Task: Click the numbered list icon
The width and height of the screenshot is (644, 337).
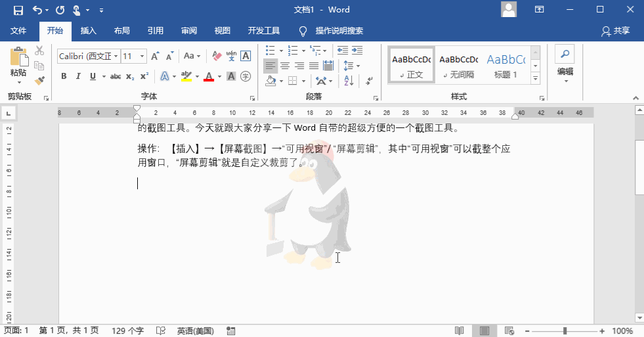Action: (x=292, y=51)
